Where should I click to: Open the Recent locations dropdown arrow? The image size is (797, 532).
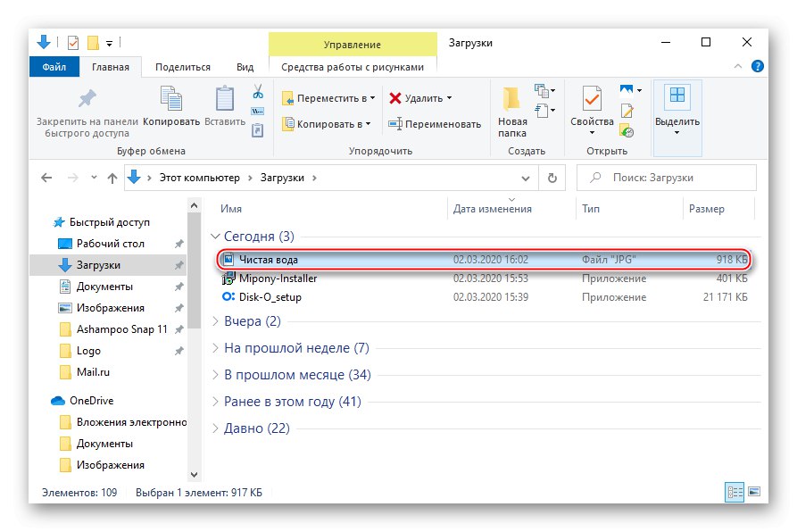(94, 178)
